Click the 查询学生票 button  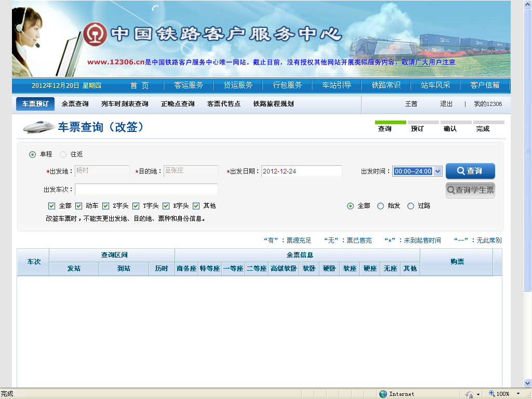[x=470, y=190]
